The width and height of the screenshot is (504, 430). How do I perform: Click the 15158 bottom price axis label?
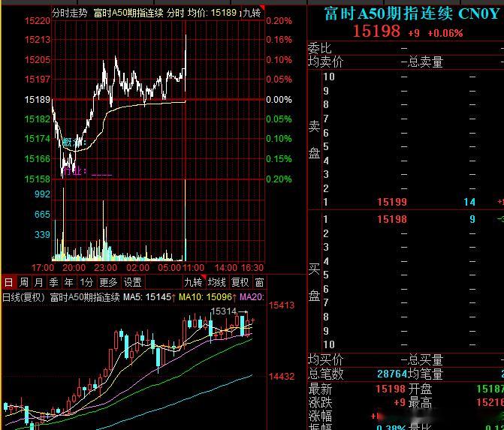click(38, 179)
